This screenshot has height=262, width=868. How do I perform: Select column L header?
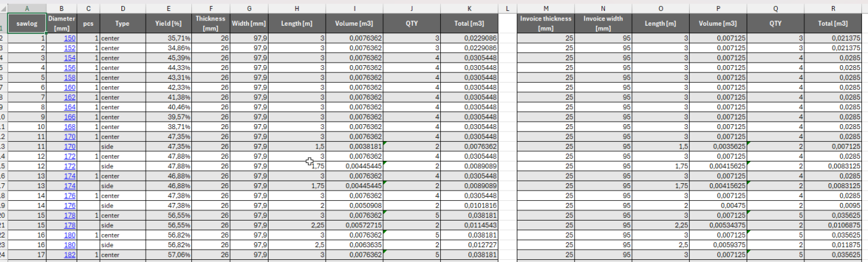507,8
